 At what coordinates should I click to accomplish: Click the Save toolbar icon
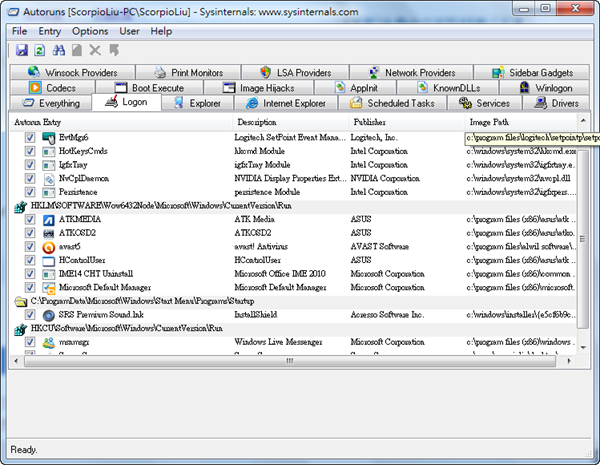tap(22, 49)
